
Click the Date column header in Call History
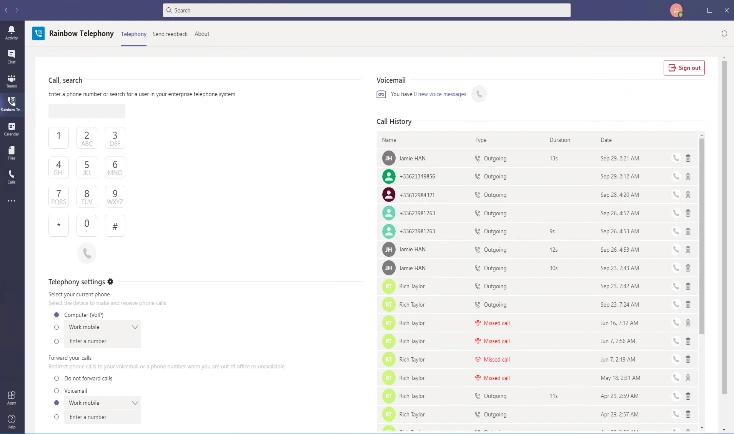(x=606, y=140)
